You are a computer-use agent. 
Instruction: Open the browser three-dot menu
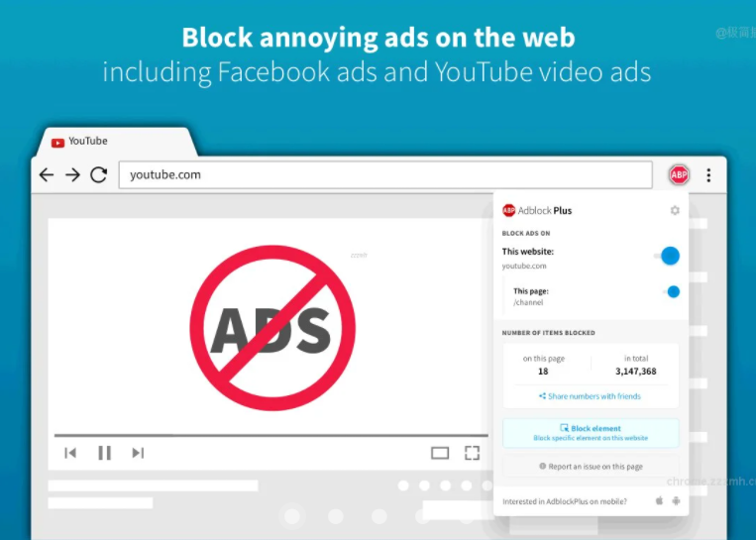click(708, 175)
